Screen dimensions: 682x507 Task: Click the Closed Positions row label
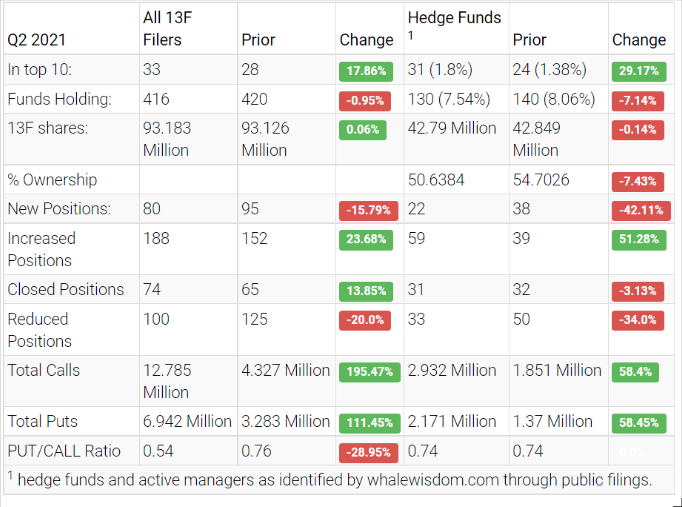[66, 289]
